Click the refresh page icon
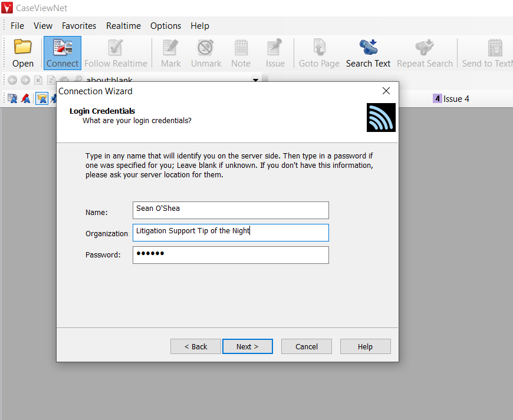 pos(51,80)
